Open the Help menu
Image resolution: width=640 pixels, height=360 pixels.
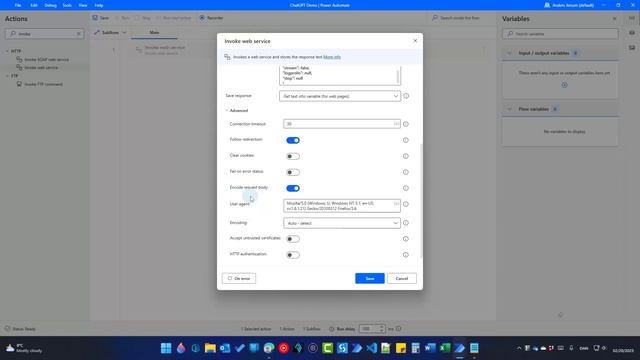click(x=99, y=5)
